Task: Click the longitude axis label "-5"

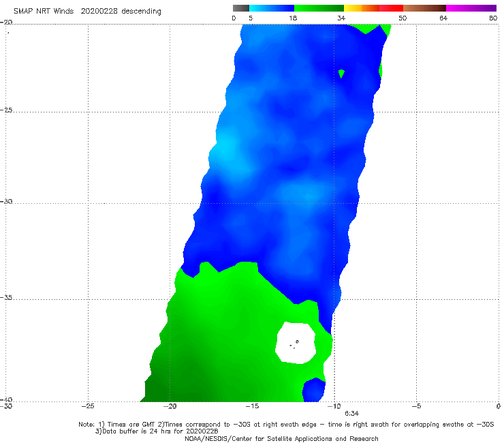Action: tap(416, 406)
